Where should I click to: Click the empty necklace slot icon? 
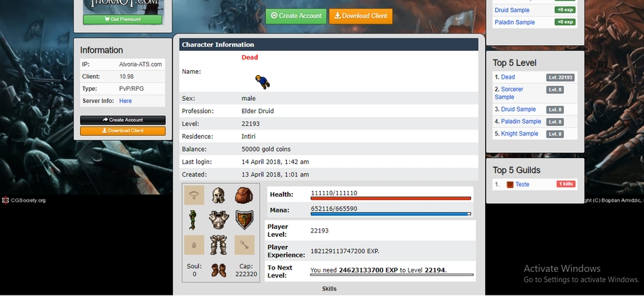(194, 195)
